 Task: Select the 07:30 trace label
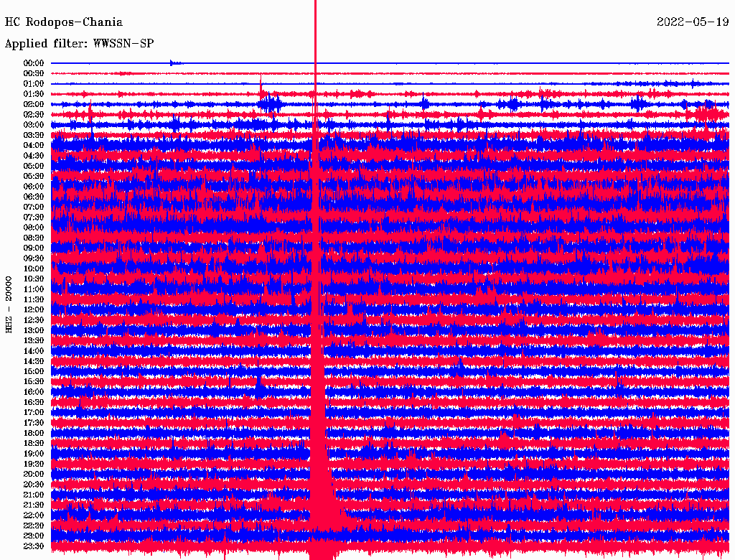tap(34, 217)
